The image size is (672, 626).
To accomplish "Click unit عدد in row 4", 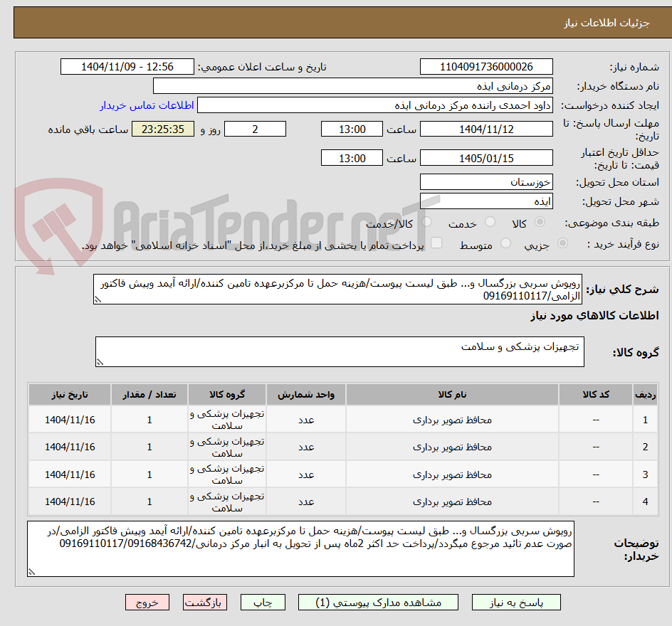I will (x=306, y=502).
